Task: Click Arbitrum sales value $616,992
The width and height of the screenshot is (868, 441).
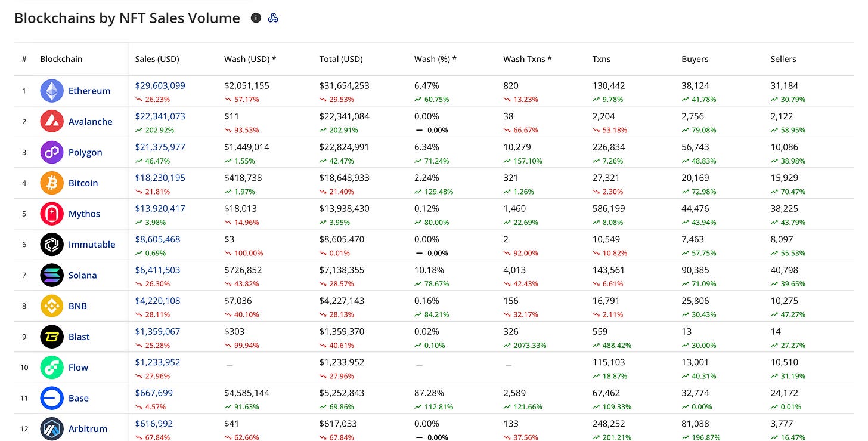Action: pos(154,423)
